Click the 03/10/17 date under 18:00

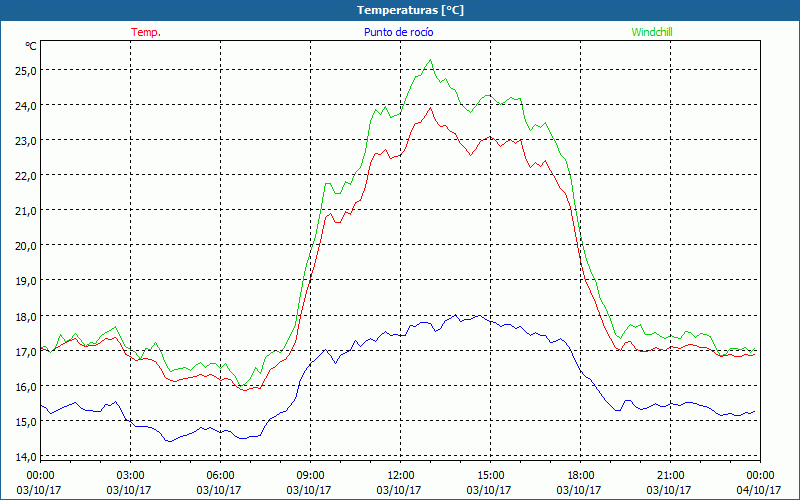pyautogui.click(x=579, y=490)
